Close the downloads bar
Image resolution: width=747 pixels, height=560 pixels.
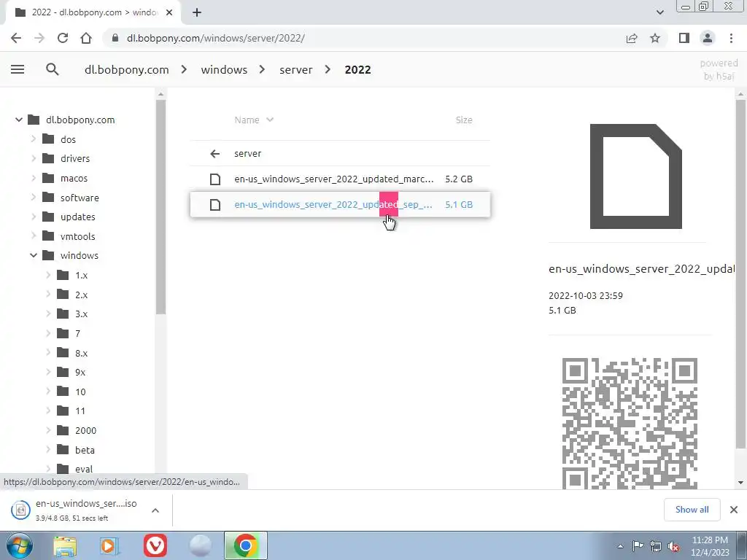tap(734, 510)
